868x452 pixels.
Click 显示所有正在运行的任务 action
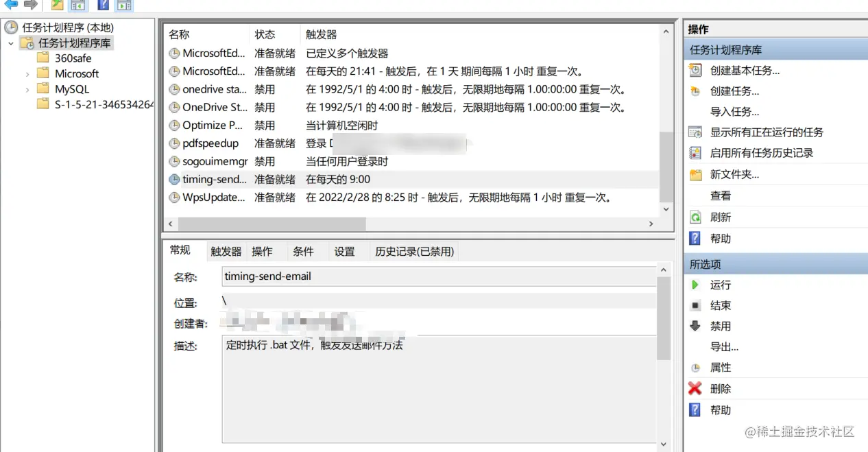[x=767, y=132]
